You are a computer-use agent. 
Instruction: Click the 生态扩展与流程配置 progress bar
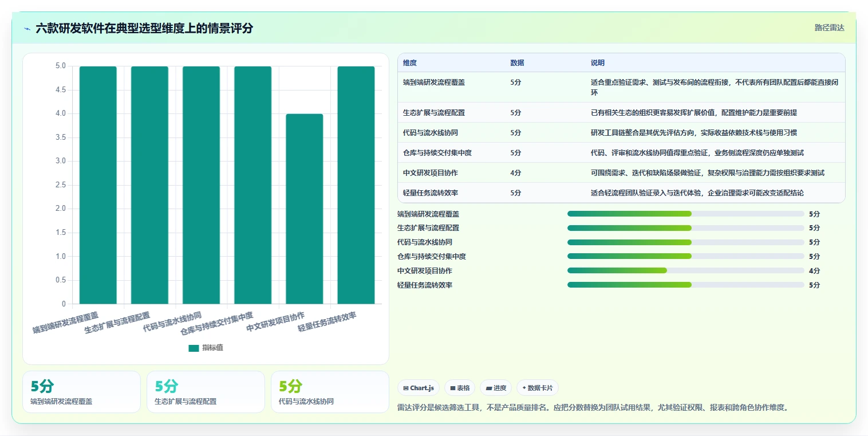tap(686, 228)
